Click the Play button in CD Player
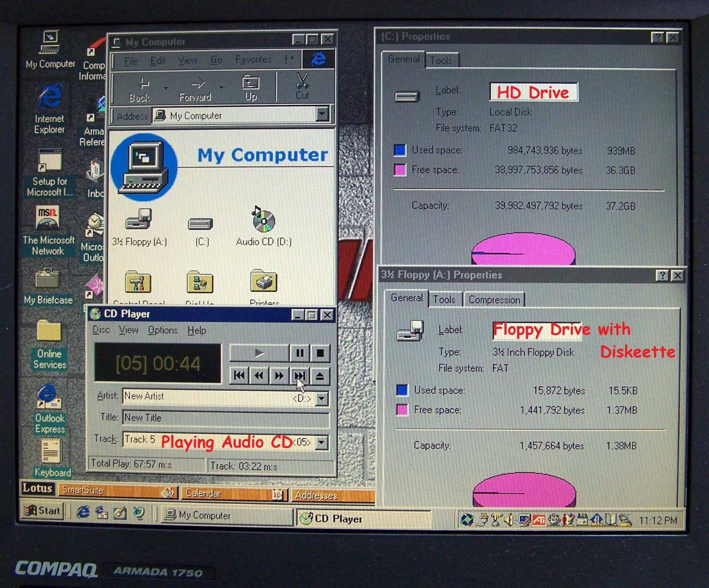 [x=259, y=353]
